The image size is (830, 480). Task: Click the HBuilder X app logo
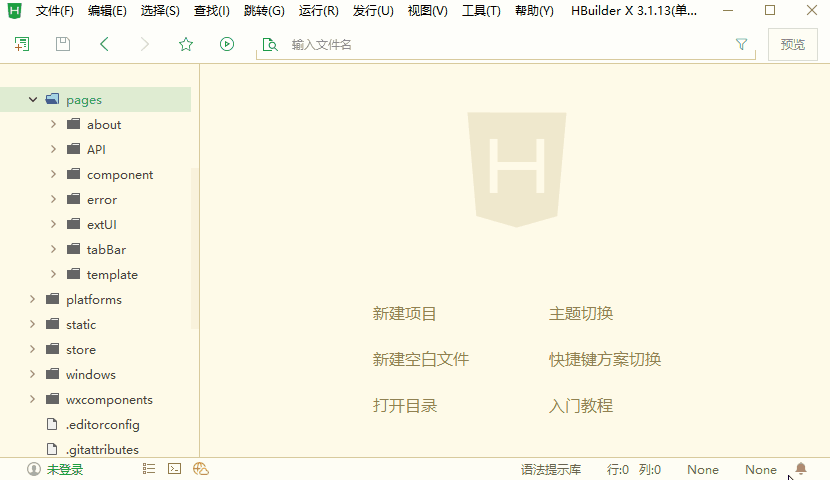point(14,11)
